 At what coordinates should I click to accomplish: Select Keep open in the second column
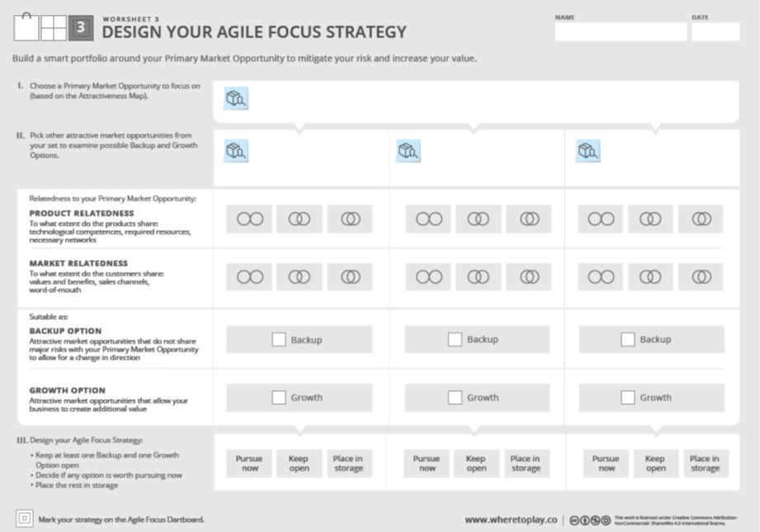coord(476,464)
